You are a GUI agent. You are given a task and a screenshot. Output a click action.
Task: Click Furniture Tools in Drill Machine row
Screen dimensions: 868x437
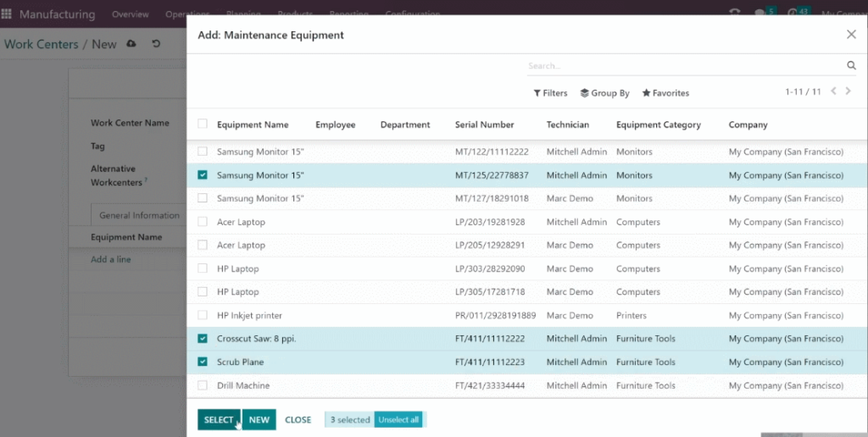[645, 385]
